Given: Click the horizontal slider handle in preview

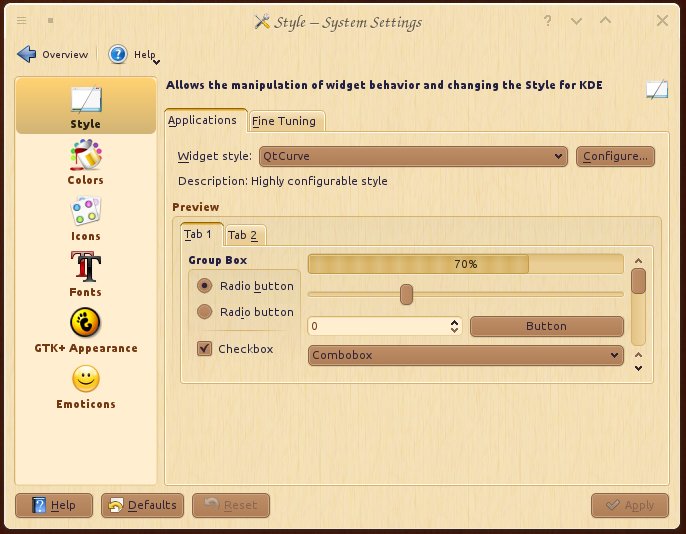Looking at the screenshot, I should pyautogui.click(x=406, y=294).
